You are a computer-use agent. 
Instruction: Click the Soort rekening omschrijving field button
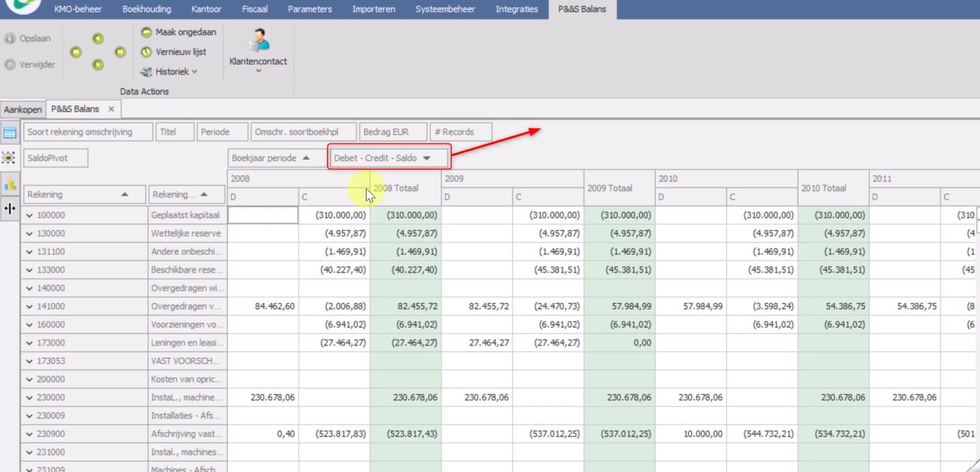(x=88, y=131)
